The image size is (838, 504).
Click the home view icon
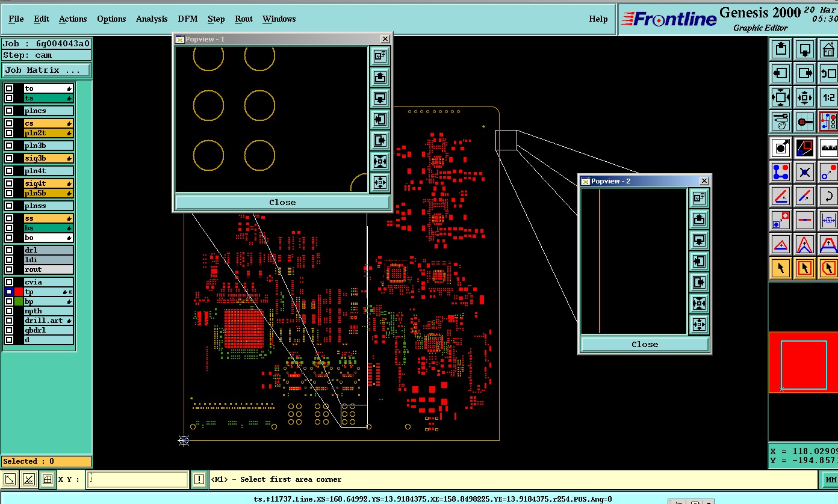click(x=829, y=49)
